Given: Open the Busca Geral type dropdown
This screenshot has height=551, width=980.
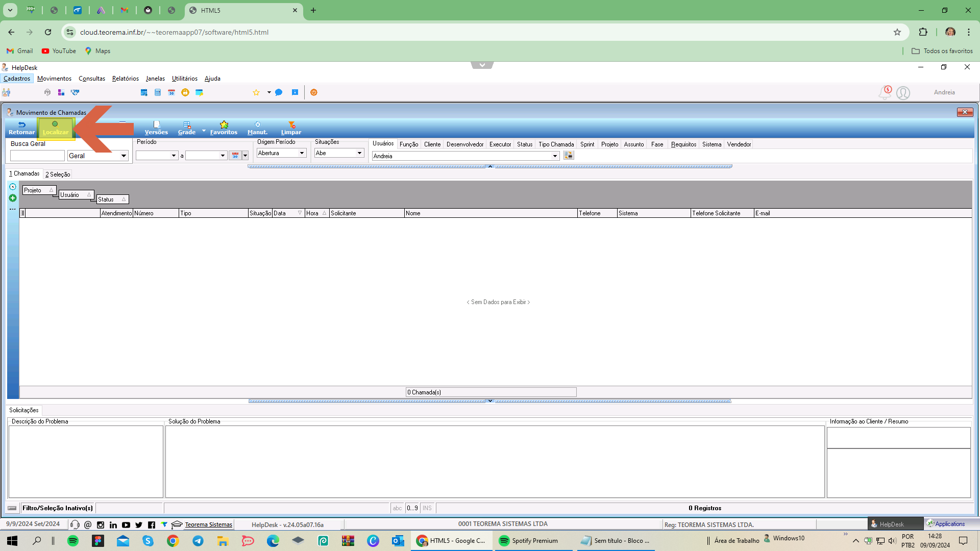Looking at the screenshot, I should [x=124, y=156].
